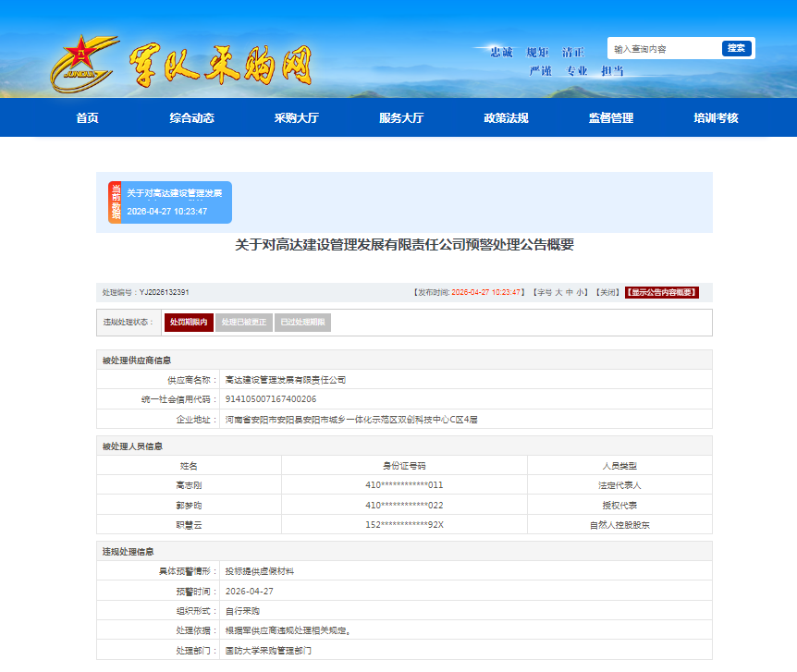
Task: Select the 关于对高达建设管理发展 announcement card
Action: click(176, 202)
